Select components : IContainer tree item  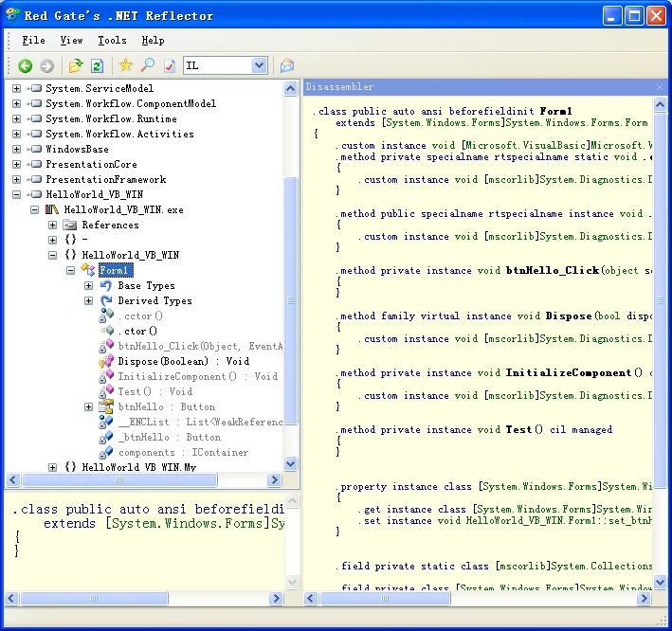[x=184, y=452]
